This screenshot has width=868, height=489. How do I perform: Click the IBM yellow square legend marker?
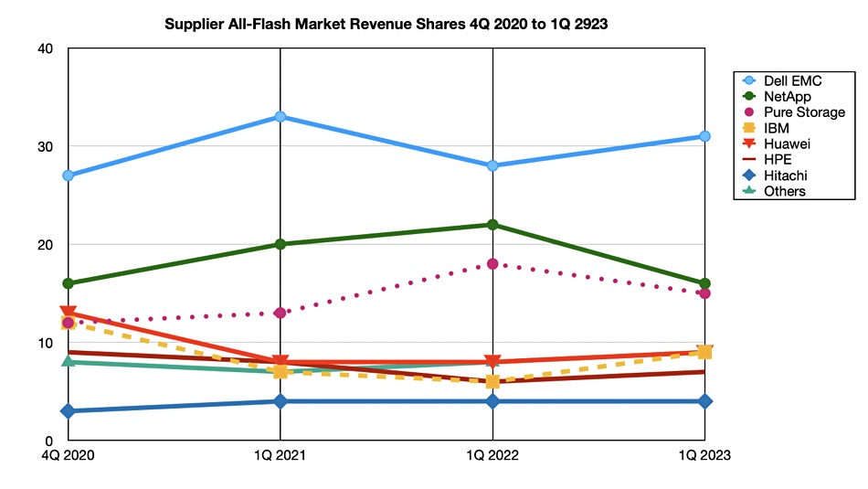coord(748,128)
